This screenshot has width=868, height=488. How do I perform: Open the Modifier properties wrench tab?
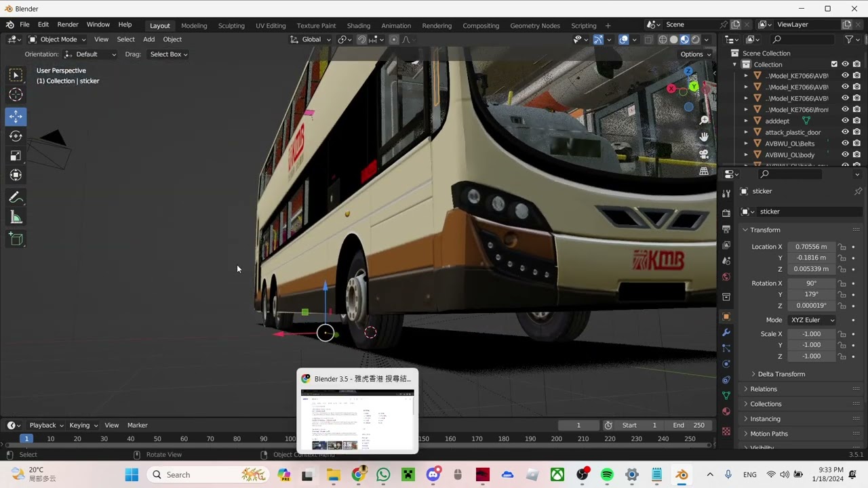pos(726,333)
